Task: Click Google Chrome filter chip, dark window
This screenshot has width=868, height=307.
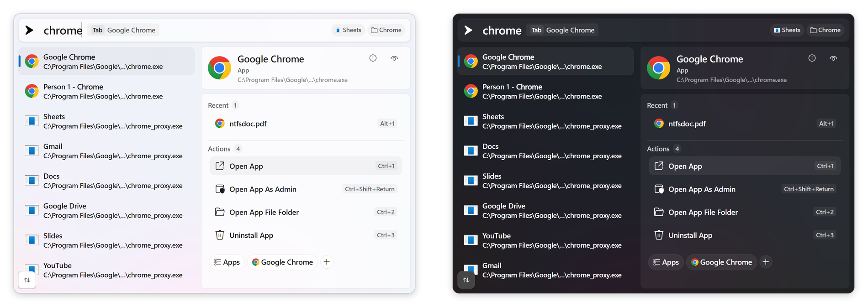Action: tap(721, 262)
